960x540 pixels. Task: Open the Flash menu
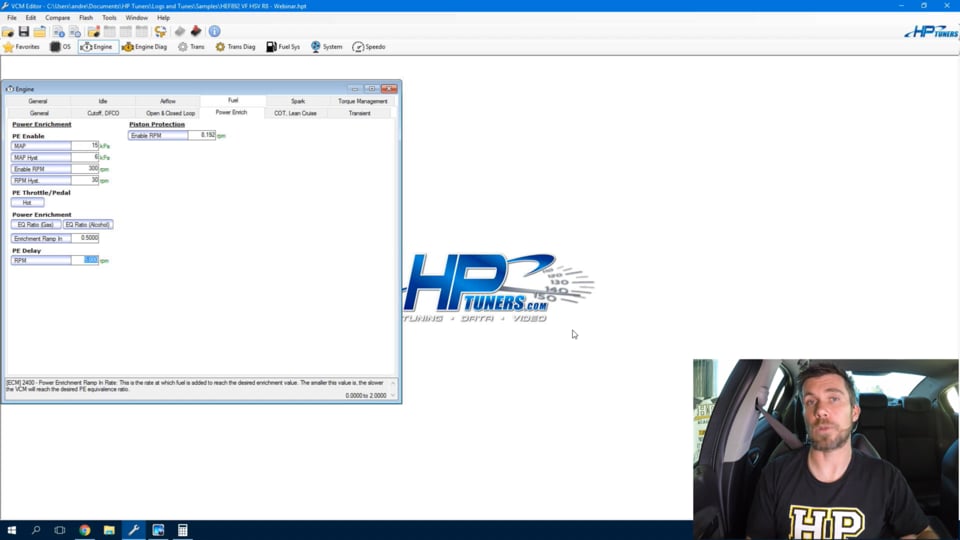tap(86, 18)
